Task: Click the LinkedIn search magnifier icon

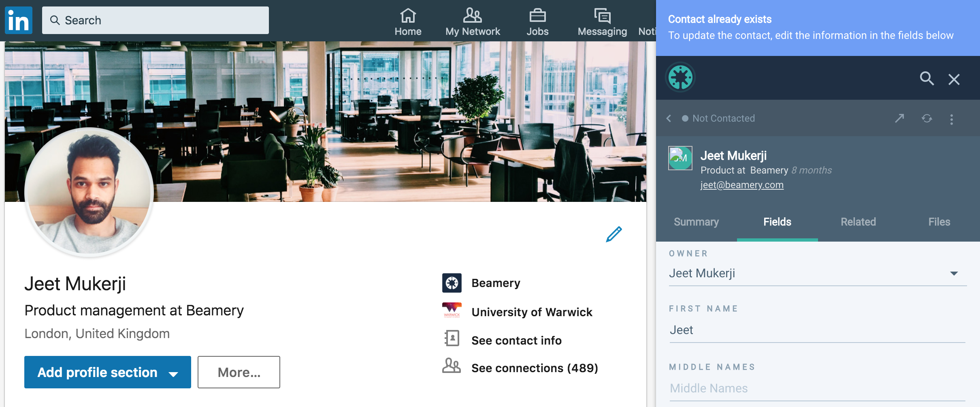Action: point(55,20)
